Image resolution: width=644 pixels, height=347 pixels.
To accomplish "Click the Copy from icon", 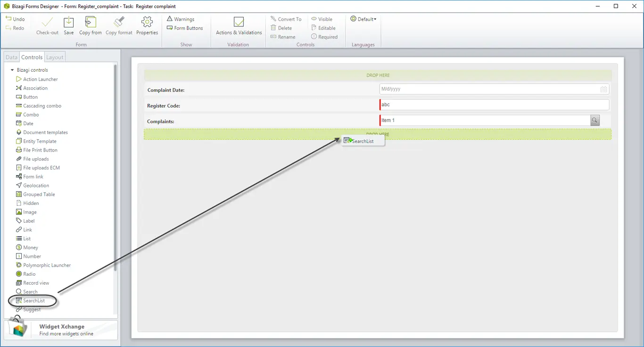I will point(91,23).
